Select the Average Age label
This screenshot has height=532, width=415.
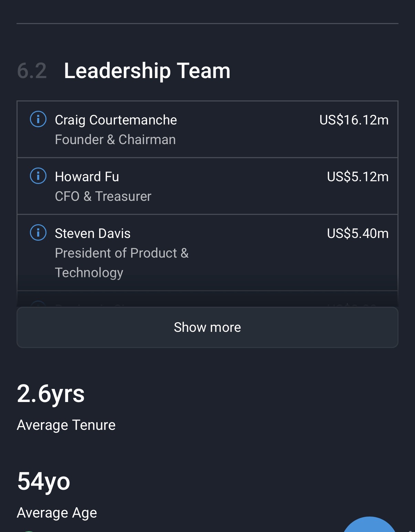(x=57, y=513)
